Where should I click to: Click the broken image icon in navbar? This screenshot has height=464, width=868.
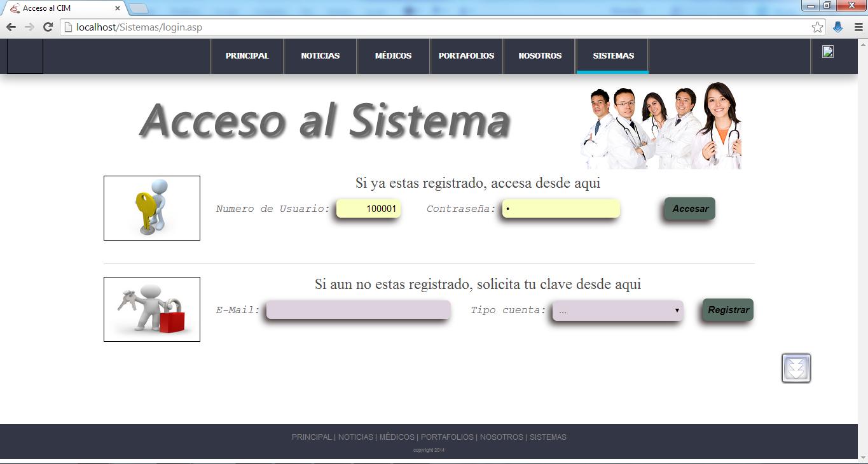tap(828, 52)
